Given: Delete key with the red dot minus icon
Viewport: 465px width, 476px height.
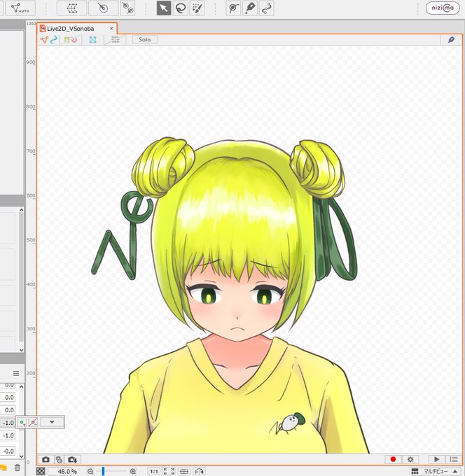Looking at the screenshot, I should click(x=33, y=422).
